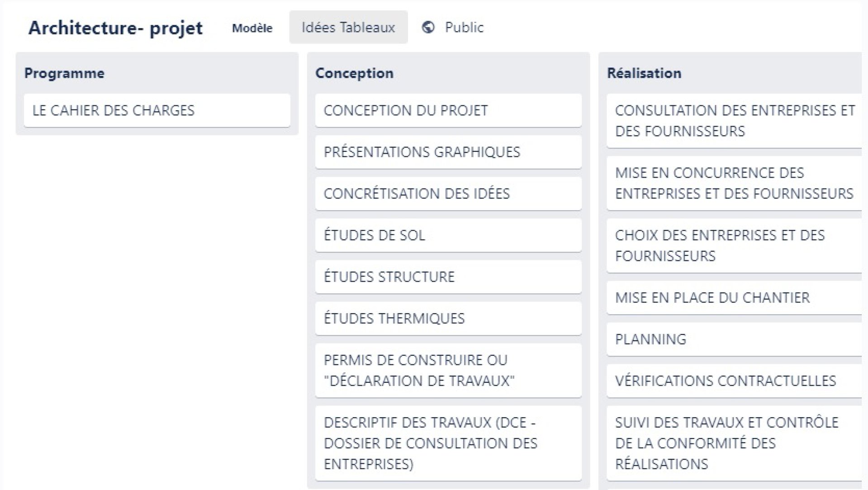Open the CONCRÉTISATION DES IDÉES card
The height and width of the screenshot is (490, 868).
point(448,193)
